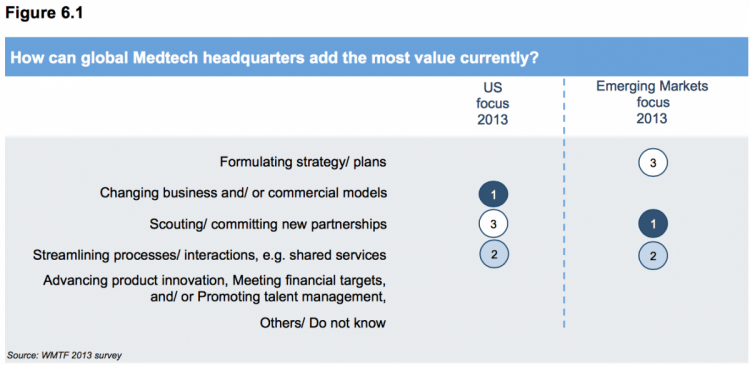Click 'Advancing product innovation, Meeting financial targets' text
The width and height of the screenshot is (750, 365).
[x=215, y=279]
